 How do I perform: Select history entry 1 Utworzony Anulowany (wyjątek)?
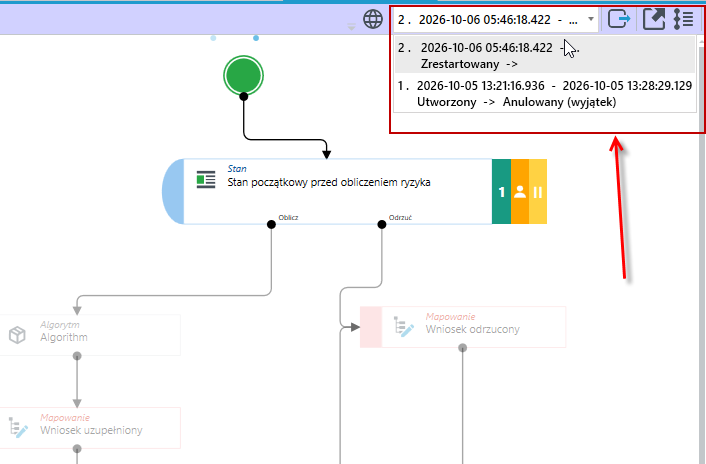[x=545, y=94]
